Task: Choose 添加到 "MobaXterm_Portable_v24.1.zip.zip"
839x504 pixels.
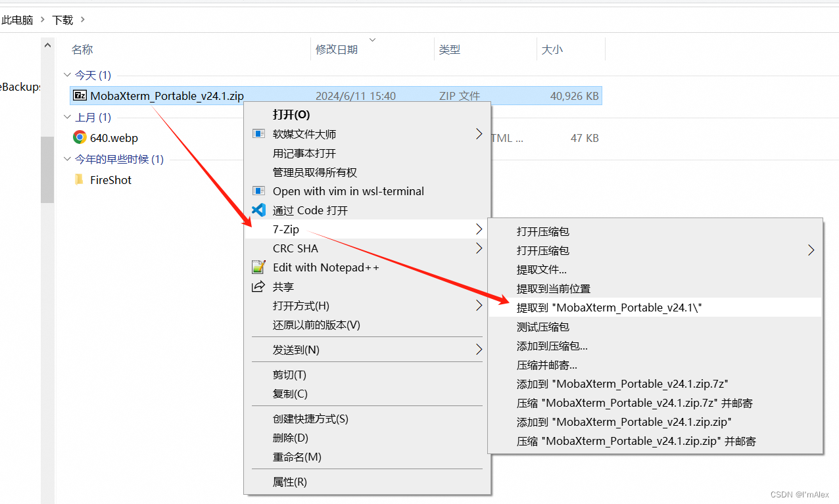Action: pos(625,422)
